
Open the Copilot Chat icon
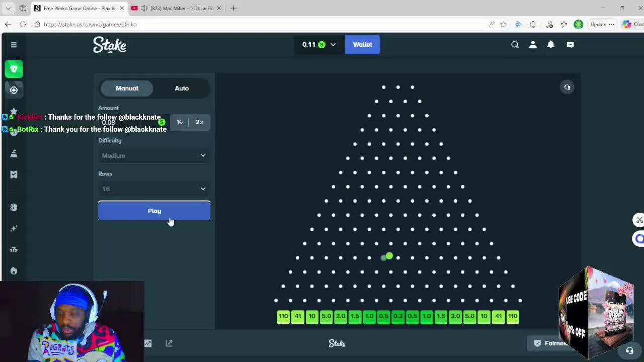click(x=632, y=24)
